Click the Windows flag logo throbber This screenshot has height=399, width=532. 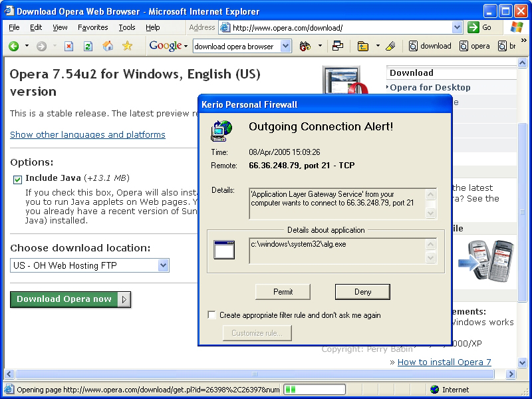tap(517, 27)
